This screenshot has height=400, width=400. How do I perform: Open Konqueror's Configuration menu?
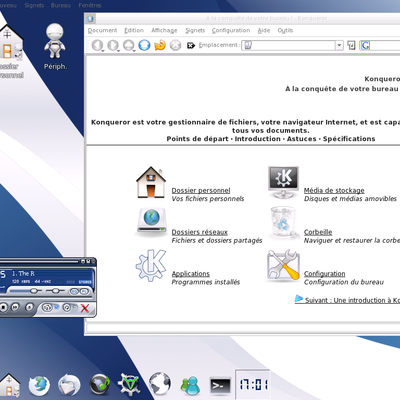(231, 30)
